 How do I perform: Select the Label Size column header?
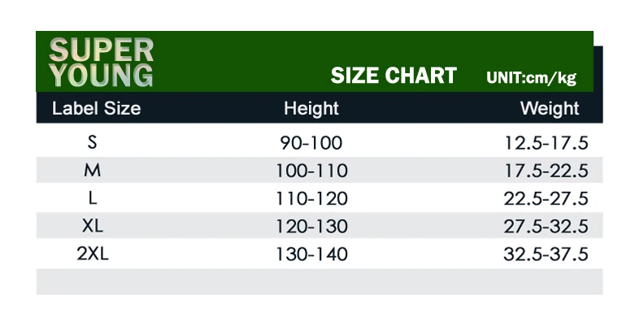96,108
